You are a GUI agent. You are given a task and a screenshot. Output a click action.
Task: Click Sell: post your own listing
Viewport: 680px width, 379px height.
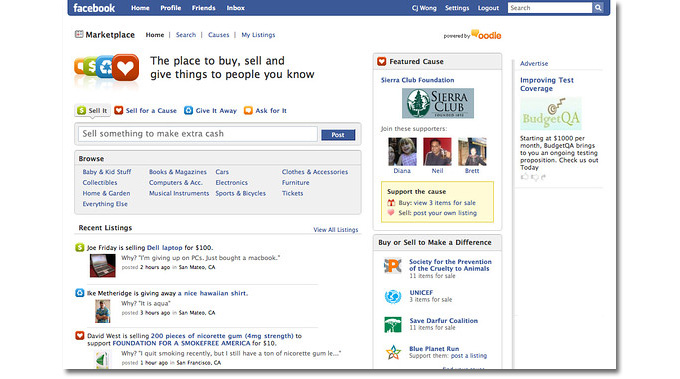click(x=438, y=213)
